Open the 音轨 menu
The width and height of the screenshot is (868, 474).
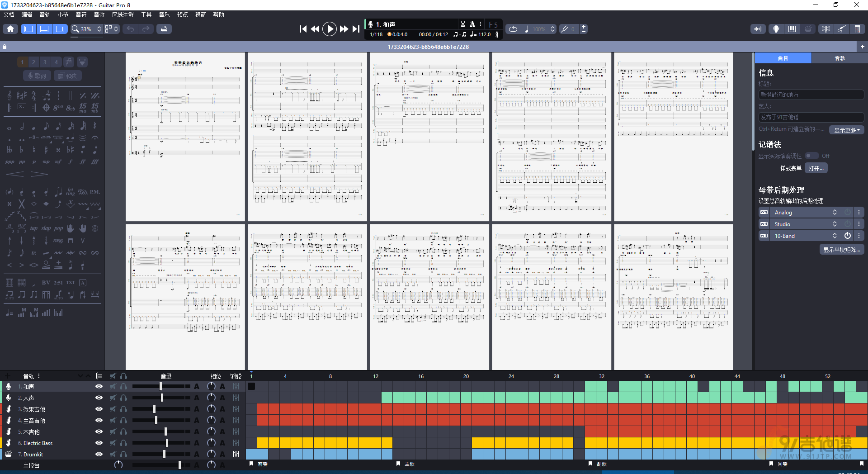tap(45, 14)
